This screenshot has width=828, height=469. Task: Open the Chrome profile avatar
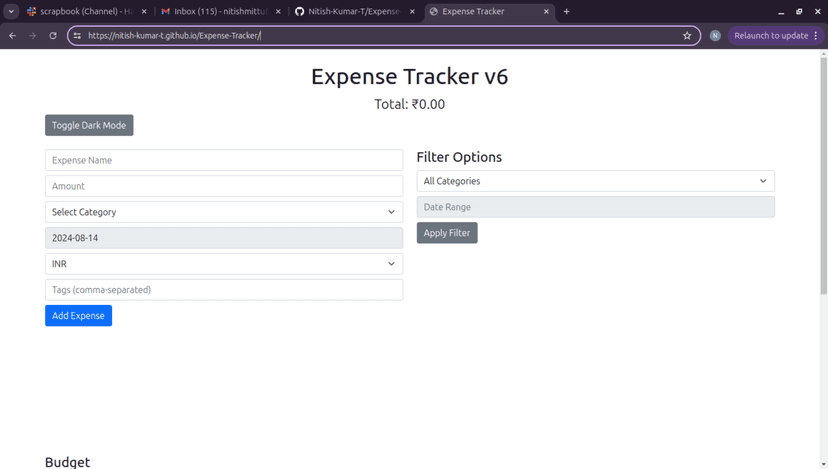[715, 35]
